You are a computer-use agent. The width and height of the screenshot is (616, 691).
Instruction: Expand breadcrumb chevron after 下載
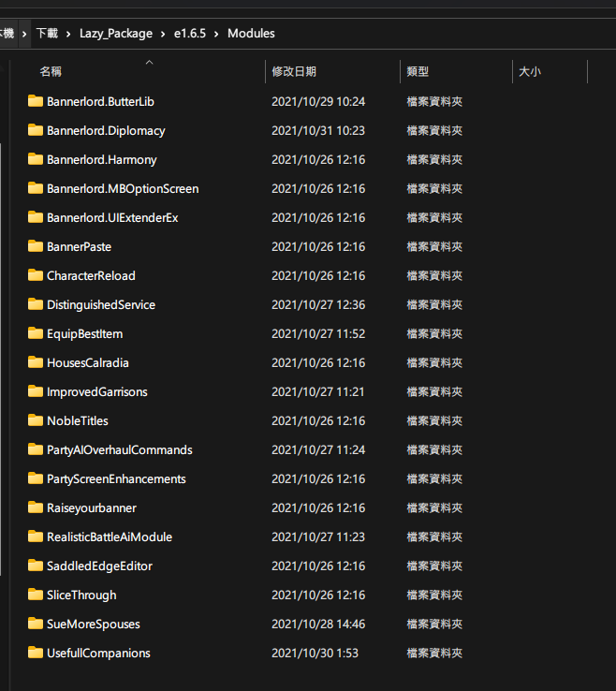tap(68, 34)
